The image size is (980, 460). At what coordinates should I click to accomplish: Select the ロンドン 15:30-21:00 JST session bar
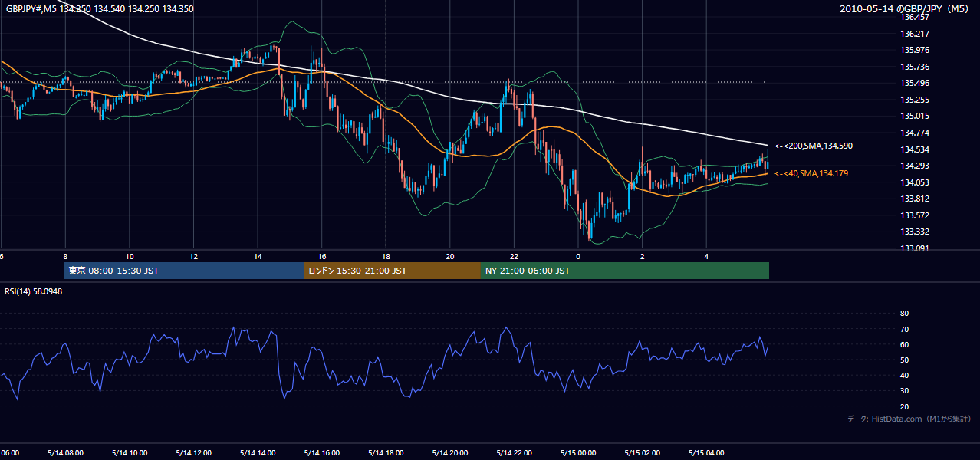coord(393,271)
